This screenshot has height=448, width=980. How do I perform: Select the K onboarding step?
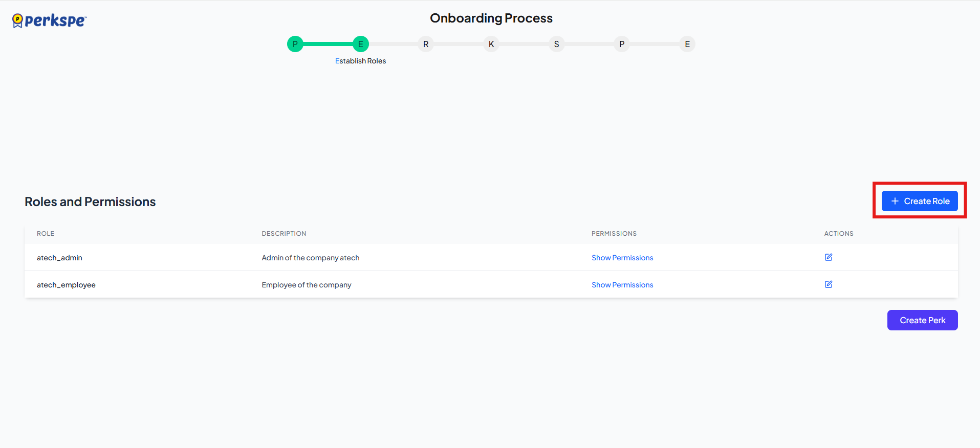coord(491,44)
